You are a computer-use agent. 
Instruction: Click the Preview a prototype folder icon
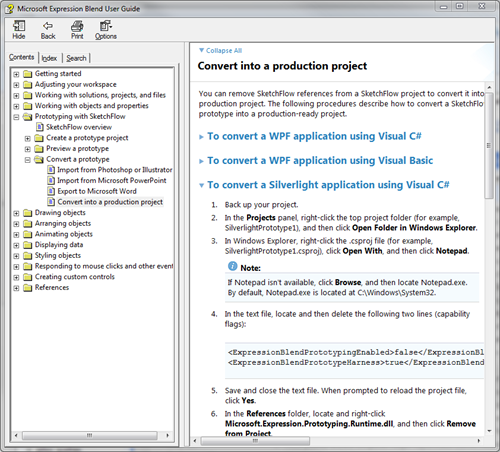[39, 148]
